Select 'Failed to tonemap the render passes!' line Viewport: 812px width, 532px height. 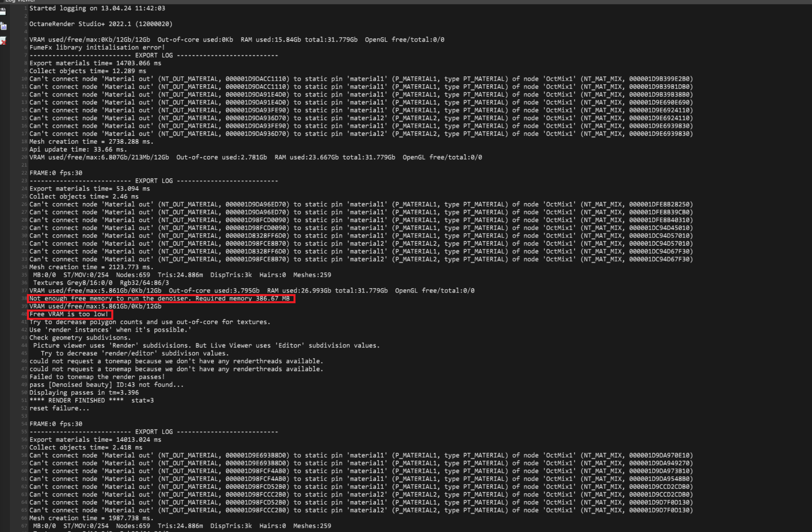(x=97, y=377)
